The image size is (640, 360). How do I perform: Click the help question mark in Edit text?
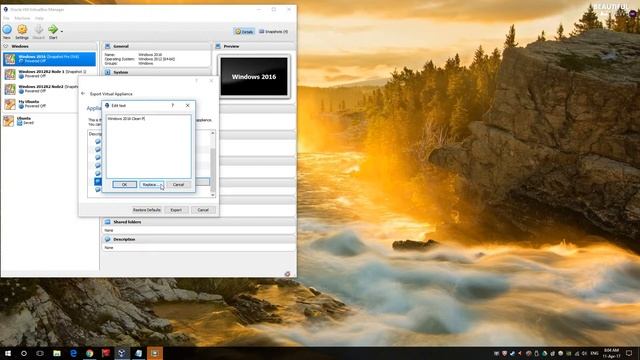tap(173, 105)
